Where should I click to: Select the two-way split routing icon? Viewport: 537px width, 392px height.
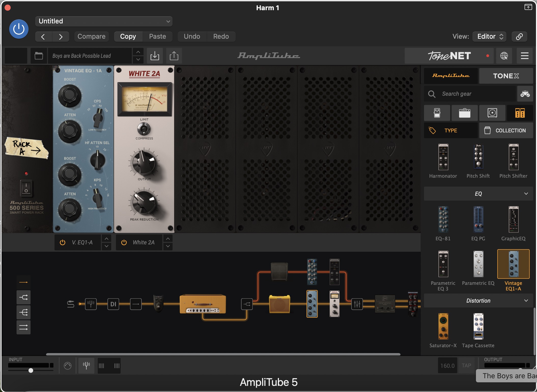click(23, 297)
